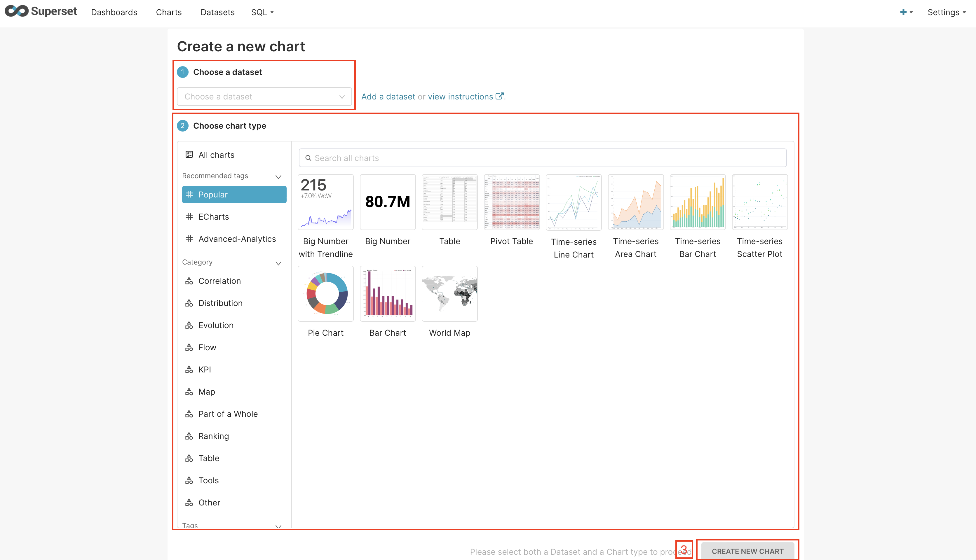The height and width of the screenshot is (560, 976).
Task: Select the Bar Chart thumbnail
Action: coord(388,294)
